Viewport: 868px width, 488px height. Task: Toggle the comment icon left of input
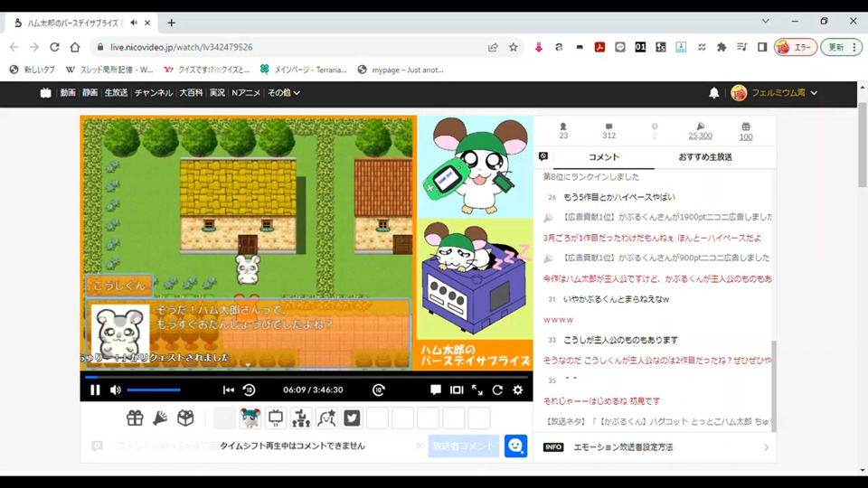[97, 446]
